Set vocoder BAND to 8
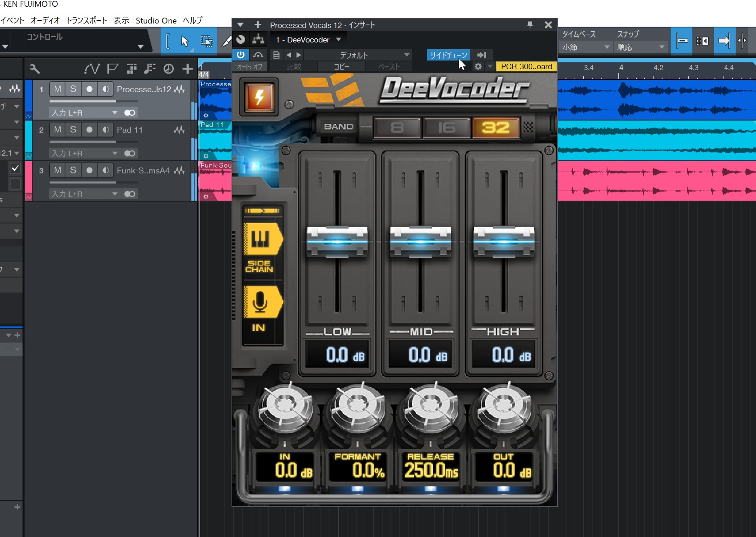756x537 pixels. pyautogui.click(x=397, y=128)
